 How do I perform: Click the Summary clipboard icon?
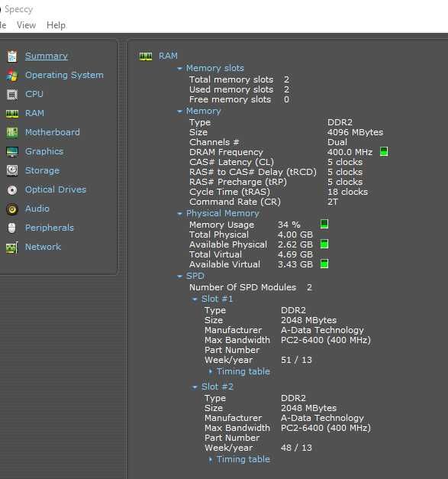click(x=12, y=57)
